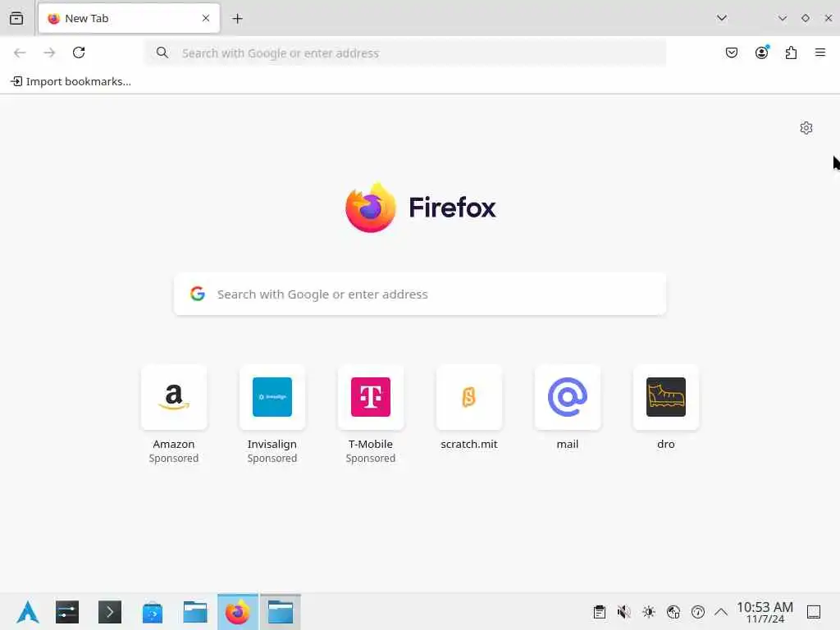Click the show desktop button

click(x=814, y=612)
